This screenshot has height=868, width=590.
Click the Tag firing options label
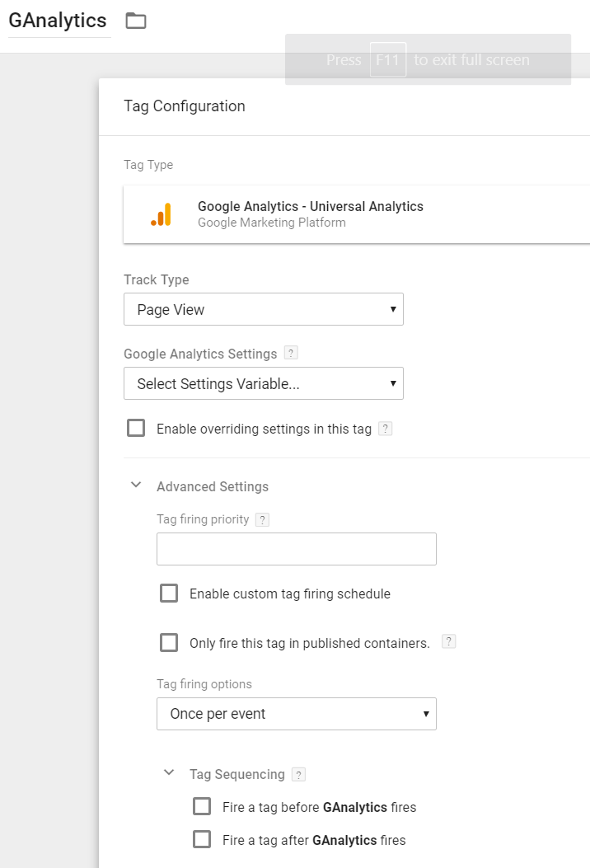click(x=204, y=684)
